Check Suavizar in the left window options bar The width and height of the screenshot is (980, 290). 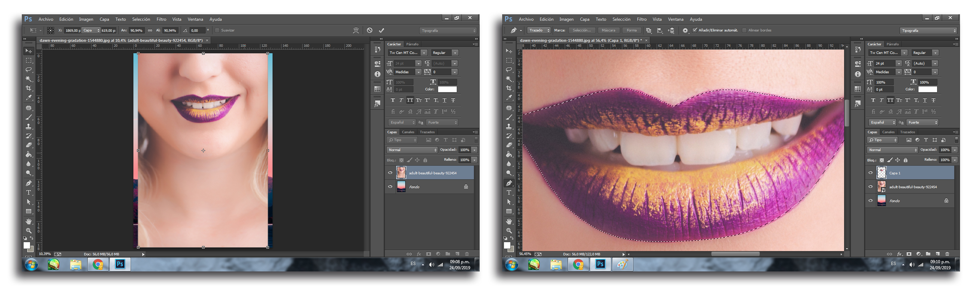point(217,30)
